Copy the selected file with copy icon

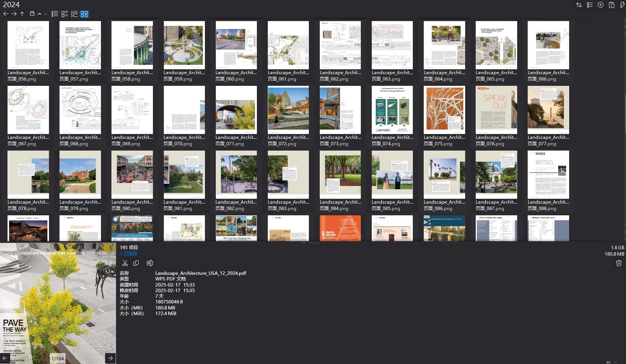136,263
